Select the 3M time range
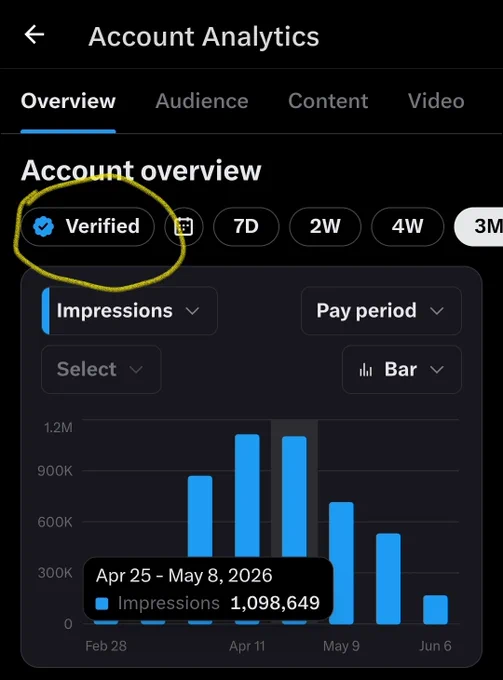 (x=479, y=226)
